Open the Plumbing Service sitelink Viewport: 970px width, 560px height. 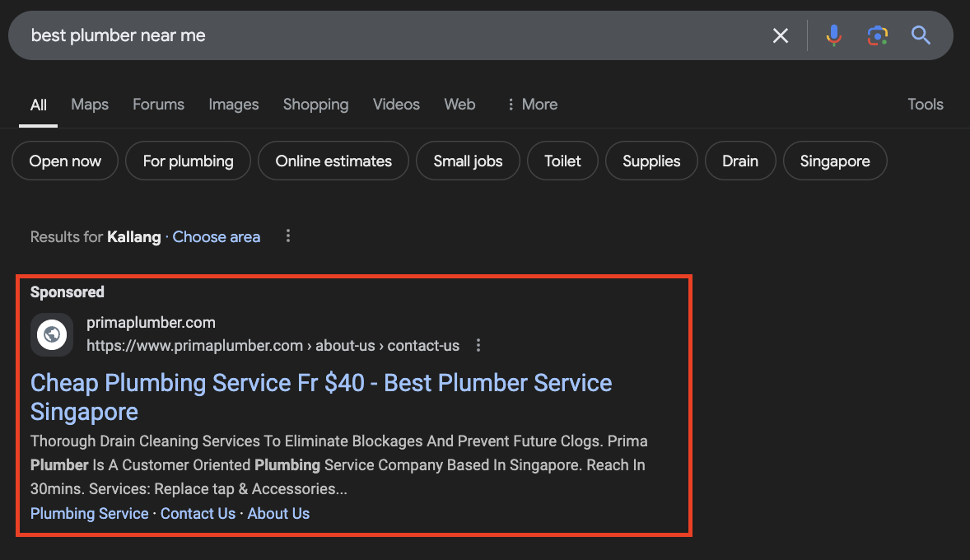click(x=90, y=514)
